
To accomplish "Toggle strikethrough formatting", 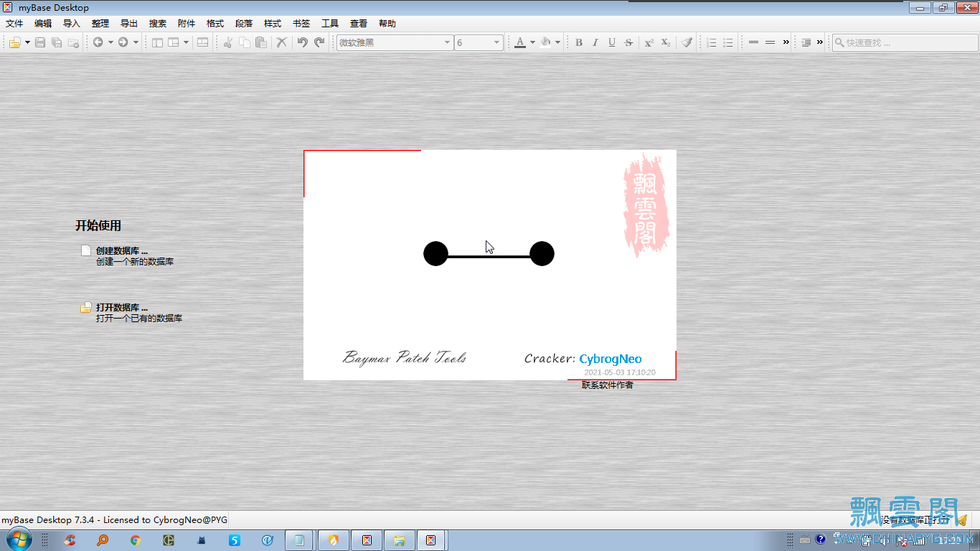I will (628, 42).
